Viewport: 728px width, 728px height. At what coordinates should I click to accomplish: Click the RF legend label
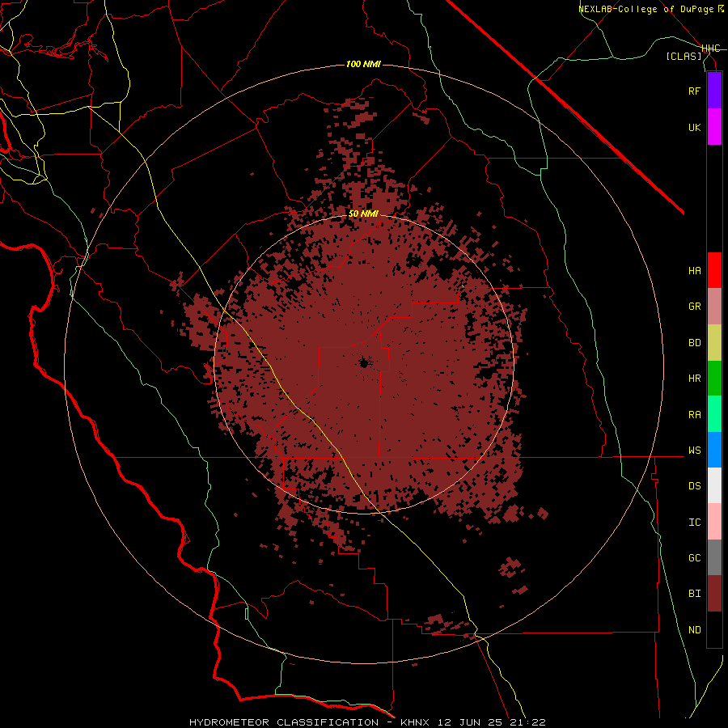click(x=694, y=91)
